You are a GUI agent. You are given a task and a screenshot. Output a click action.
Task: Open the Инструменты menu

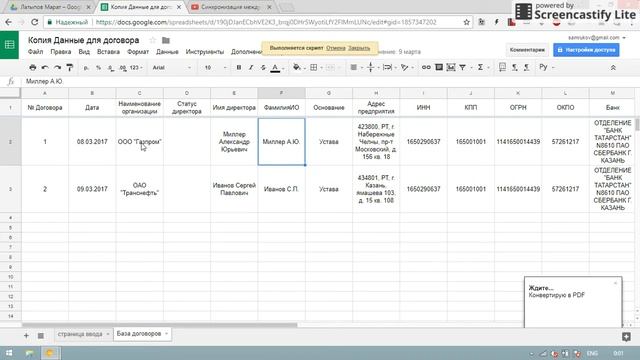205,52
